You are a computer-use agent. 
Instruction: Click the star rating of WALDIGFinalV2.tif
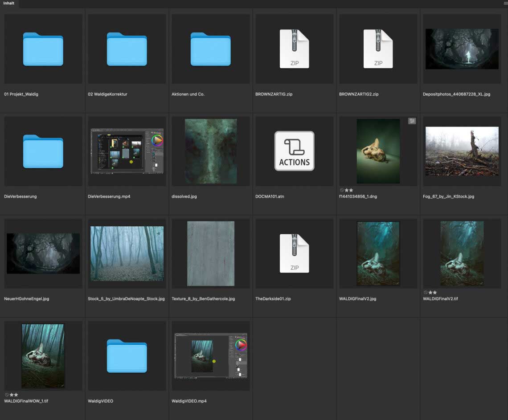tap(433, 293)
